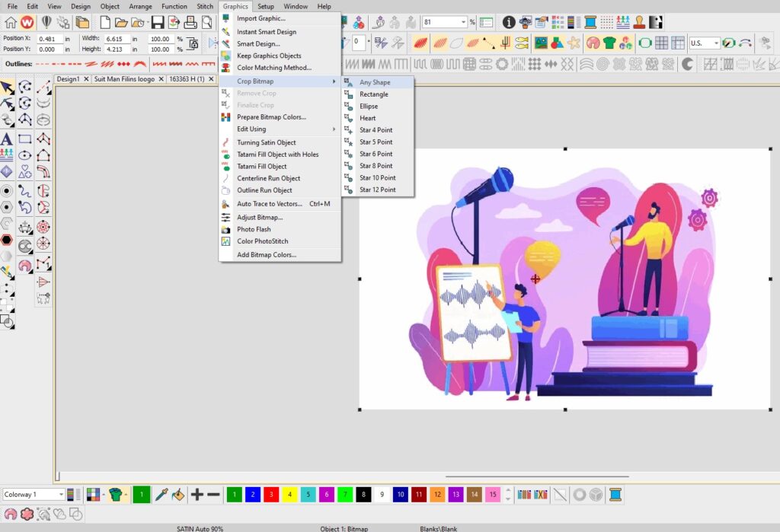
Task: Toggle the TrueView stitches icon
Action: pyautogui.click(x=420, y=43)
